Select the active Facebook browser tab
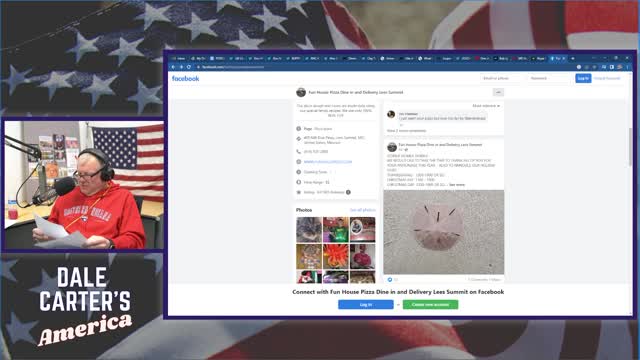The image size is (640, 360). tap(558, 58)
